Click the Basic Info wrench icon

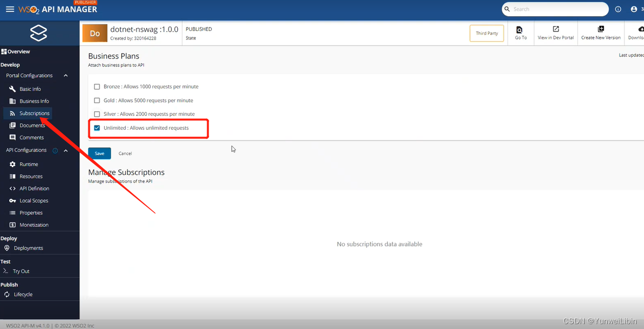click(13, 89)
